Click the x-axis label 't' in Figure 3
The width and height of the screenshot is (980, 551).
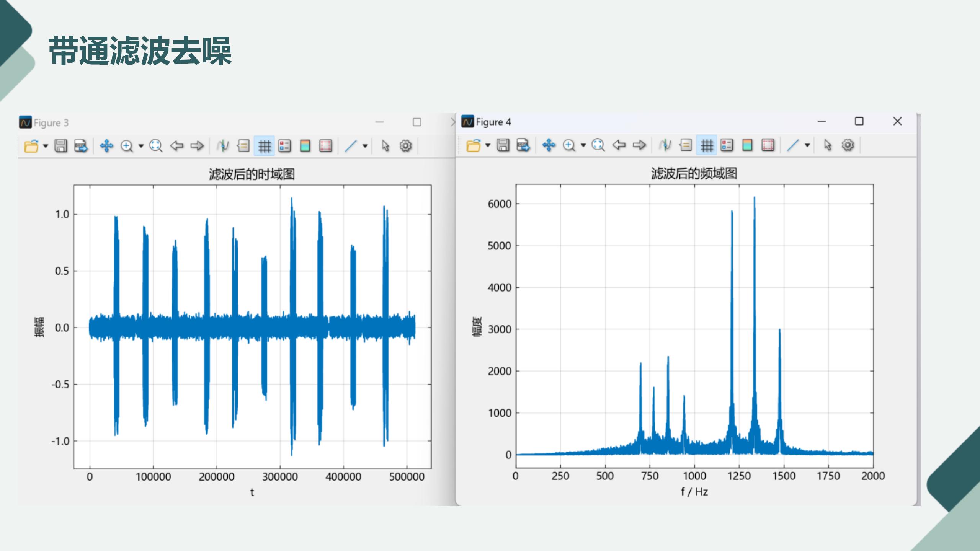252,492
